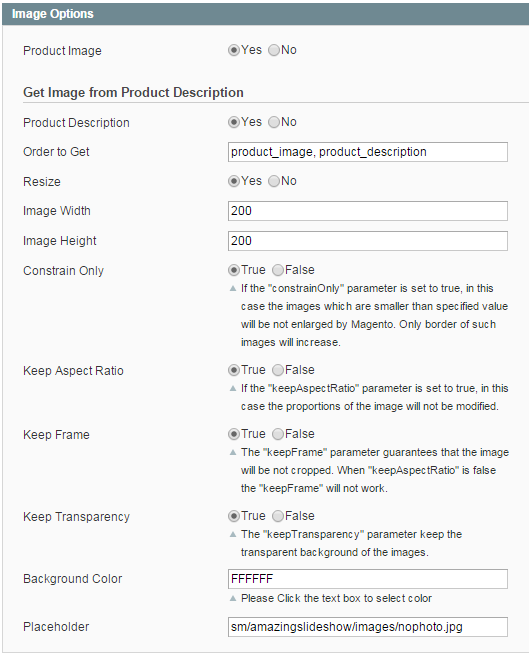Set Constrain Only to True
Screen dimensions: 529x654
(x=234, y=270)
